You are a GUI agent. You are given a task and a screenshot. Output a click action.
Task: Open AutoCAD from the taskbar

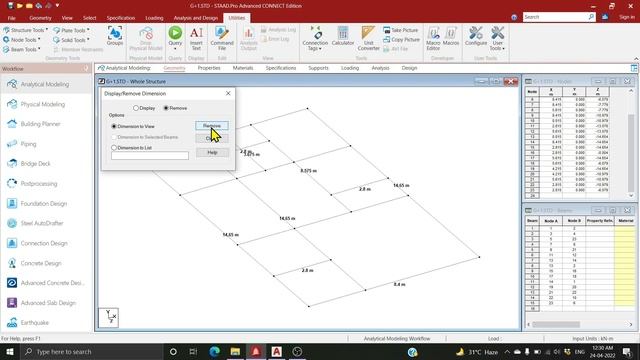(276, 351)
